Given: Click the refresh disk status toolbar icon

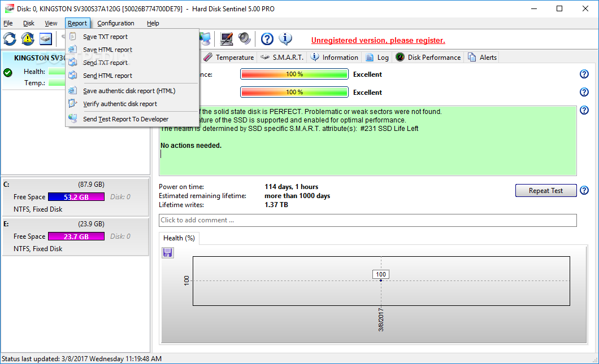Looking at the screenshot, I should pos(10,39).
